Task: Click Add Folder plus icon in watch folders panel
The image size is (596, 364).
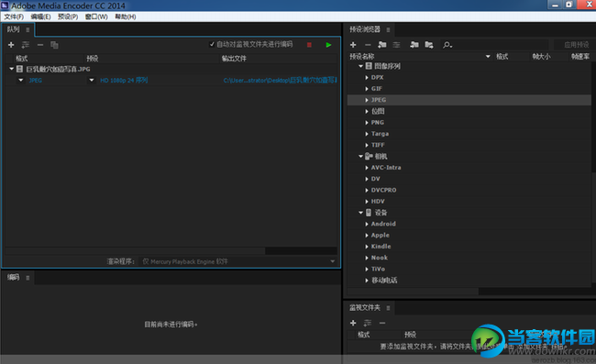Action: click(353, 323)
